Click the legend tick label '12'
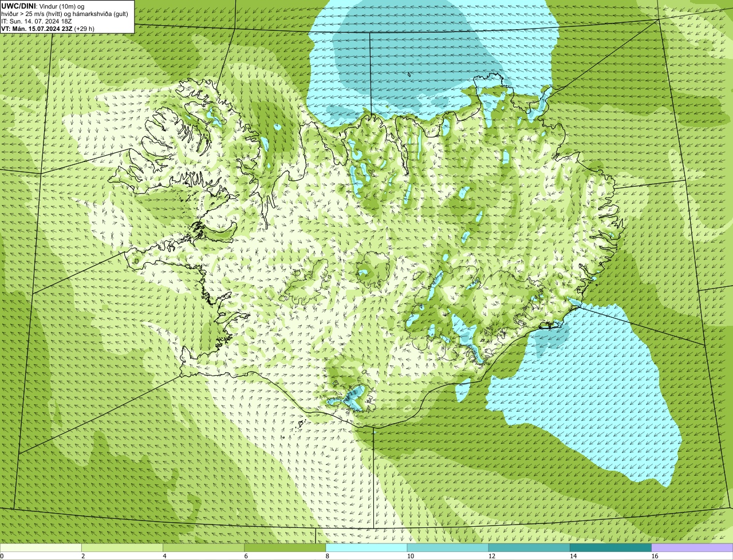Screen dimensions: 733x560 [492, 556]
